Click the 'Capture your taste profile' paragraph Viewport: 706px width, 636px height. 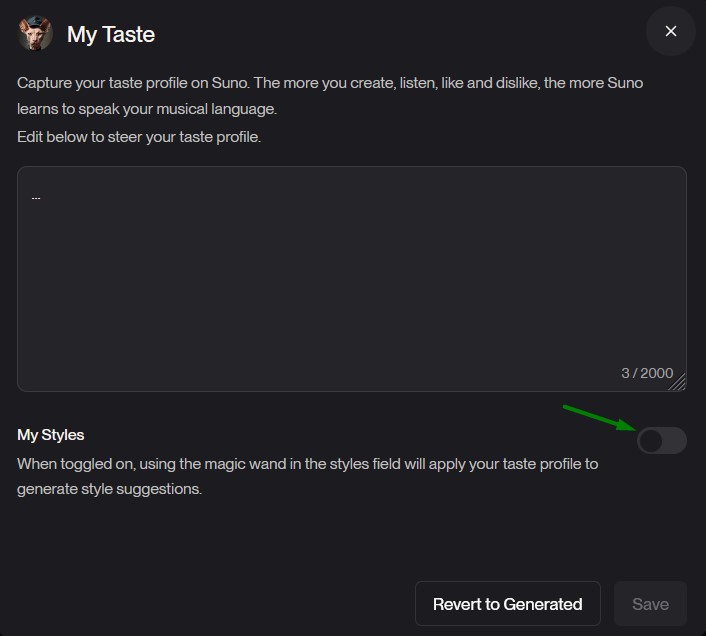pos(330,96)
